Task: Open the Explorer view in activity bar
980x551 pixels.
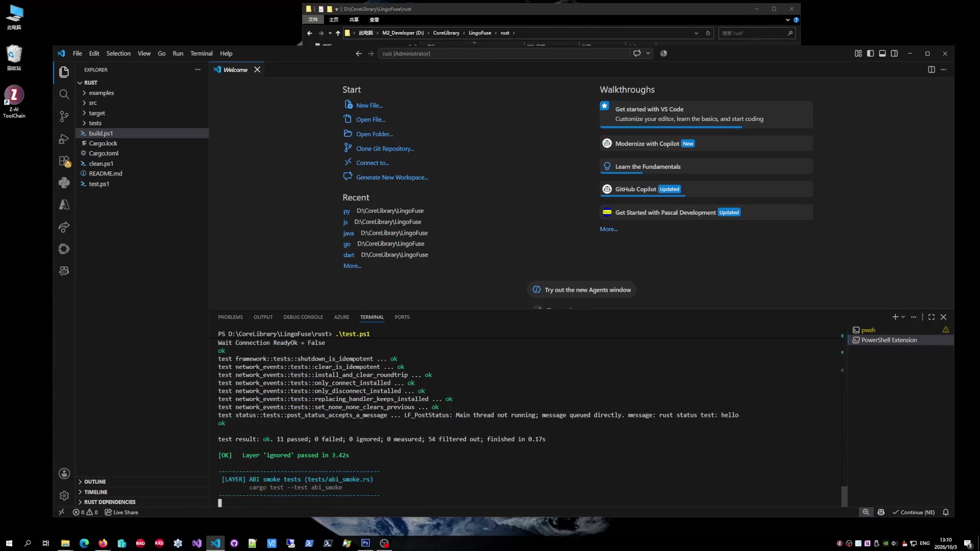Action: (x=64, y=72)
